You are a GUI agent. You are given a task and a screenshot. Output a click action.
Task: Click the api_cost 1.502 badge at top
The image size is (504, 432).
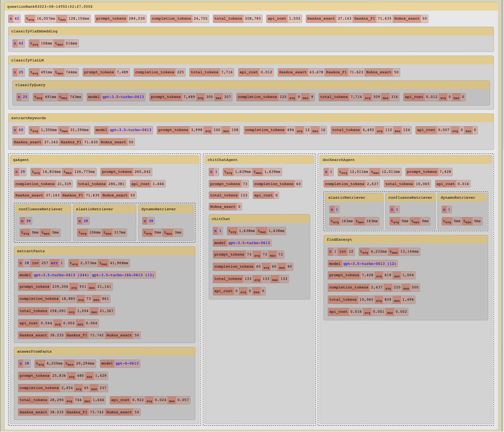coord(284,19)
